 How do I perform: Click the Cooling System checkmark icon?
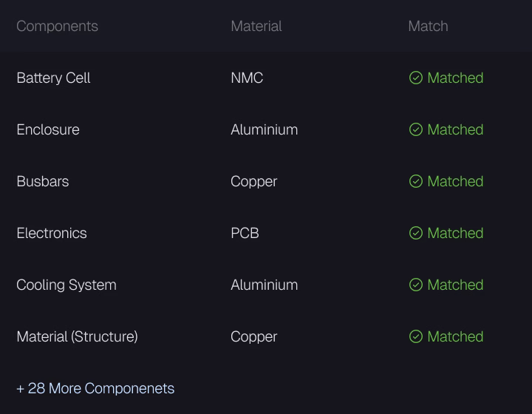pos(415,285)
